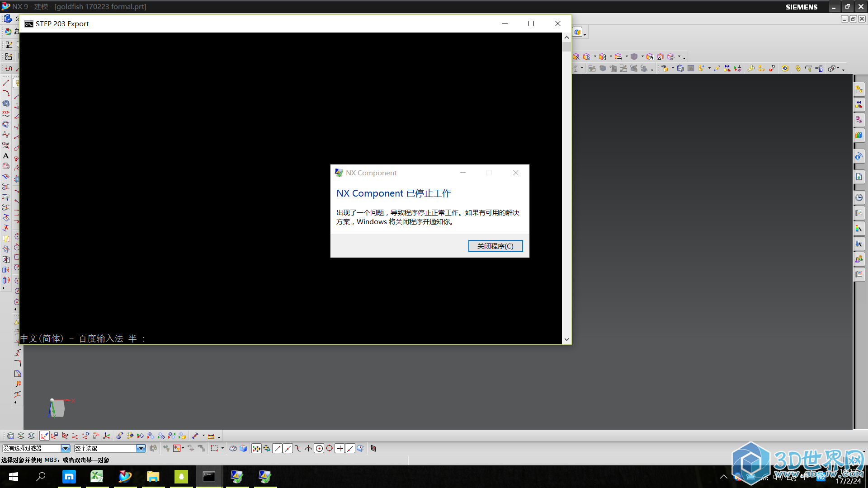Open Excel from the taskbar
This screenshot has height=488, width=868.
tap(97, 476)
